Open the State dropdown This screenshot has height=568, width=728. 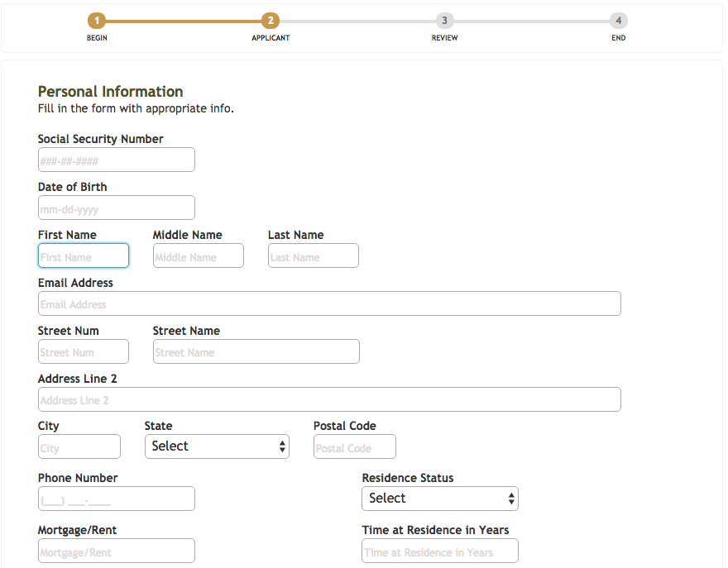click(x=217, y=446)
